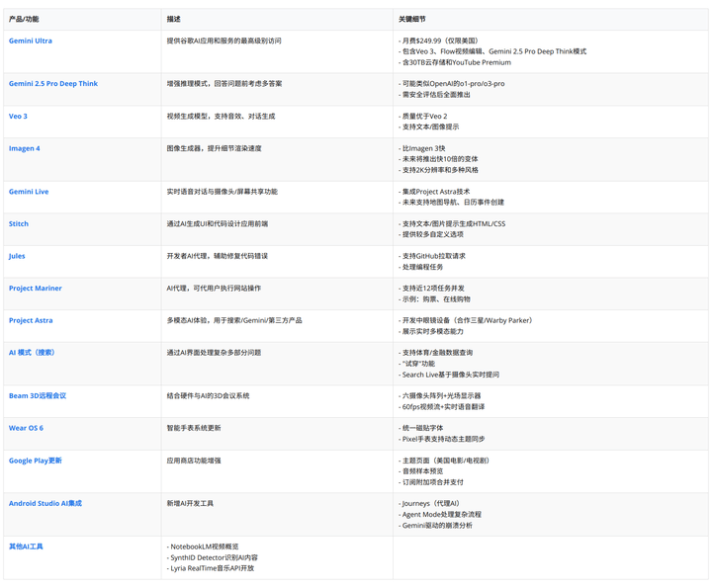Follow the Gemini Live link

(x=29, y=192)
